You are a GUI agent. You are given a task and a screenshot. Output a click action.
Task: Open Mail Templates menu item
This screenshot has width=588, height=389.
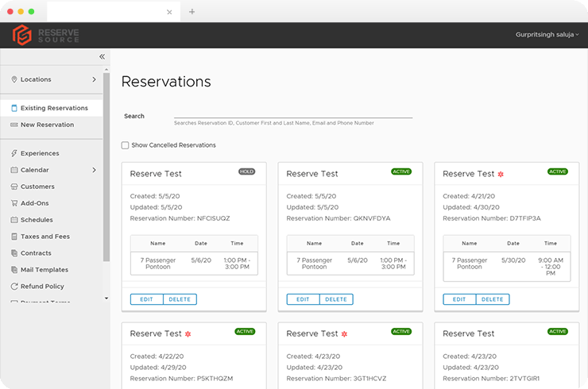[52, 269]
